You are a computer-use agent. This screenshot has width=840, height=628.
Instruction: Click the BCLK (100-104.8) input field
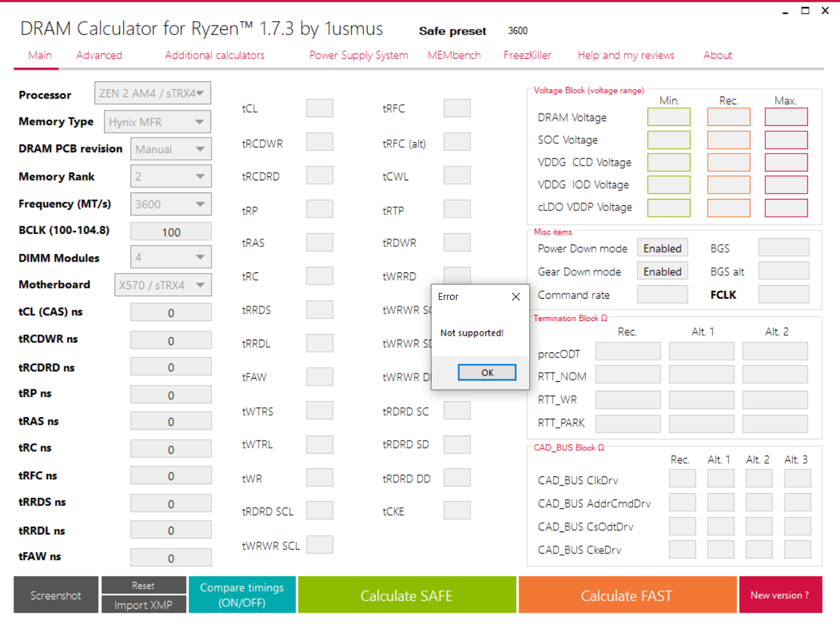(171, 232)
